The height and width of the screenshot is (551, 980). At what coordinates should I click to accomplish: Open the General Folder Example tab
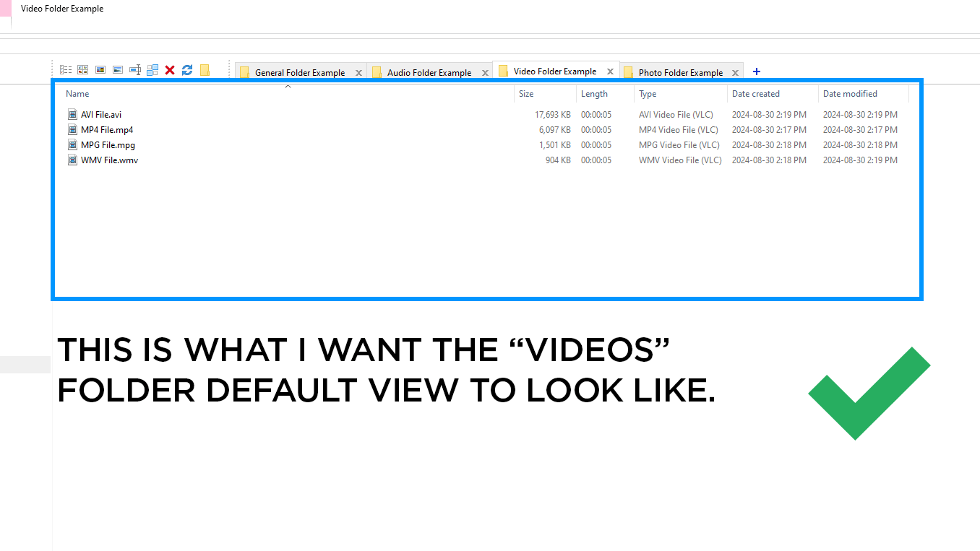point(300,72)
